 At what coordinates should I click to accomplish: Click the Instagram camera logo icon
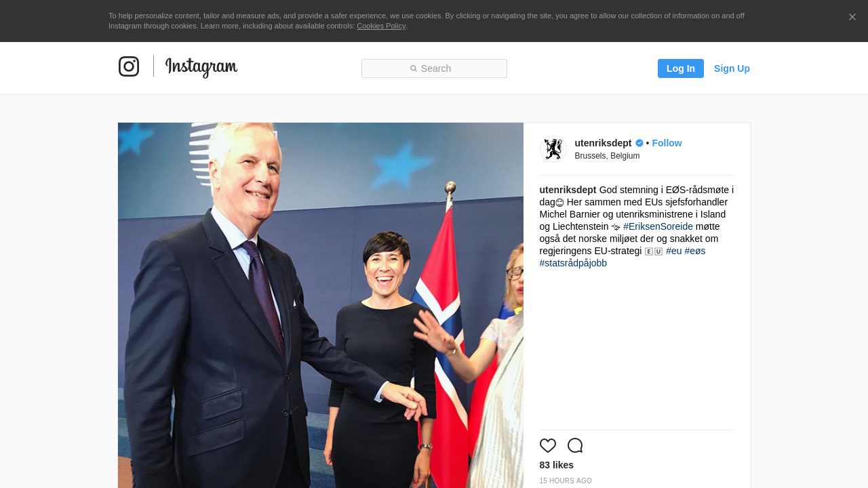coord(129,66)
